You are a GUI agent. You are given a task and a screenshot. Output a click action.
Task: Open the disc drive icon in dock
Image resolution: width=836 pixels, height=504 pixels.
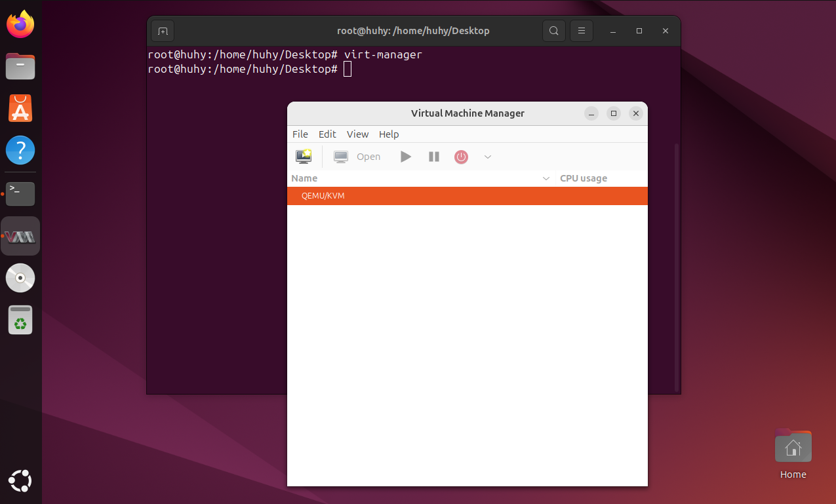point(20,278)
